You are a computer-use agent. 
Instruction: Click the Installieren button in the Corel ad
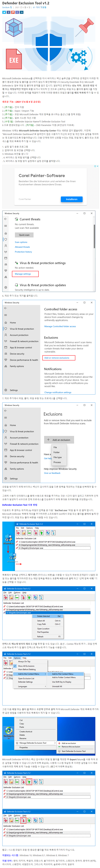pos(71,199)
